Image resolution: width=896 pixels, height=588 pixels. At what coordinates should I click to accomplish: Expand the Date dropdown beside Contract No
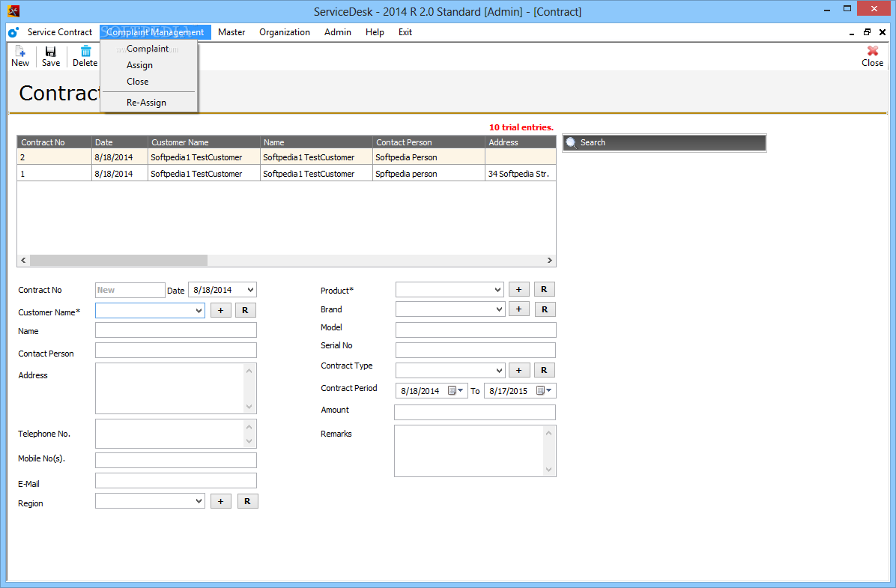(x=250, y=290)
